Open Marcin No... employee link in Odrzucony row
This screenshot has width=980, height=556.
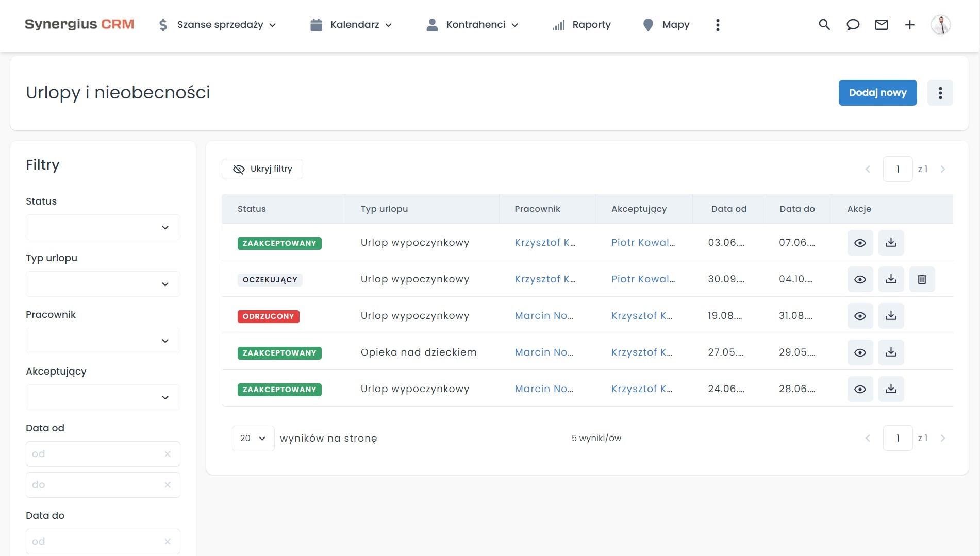(544, 316)
